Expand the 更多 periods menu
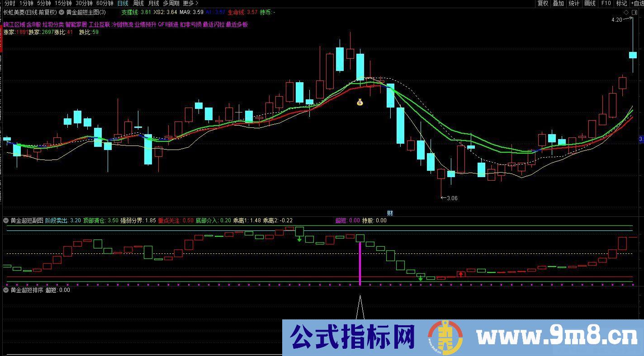Image resolution: width=644 pixels, height=356 pixels. [x=190, y=3]
